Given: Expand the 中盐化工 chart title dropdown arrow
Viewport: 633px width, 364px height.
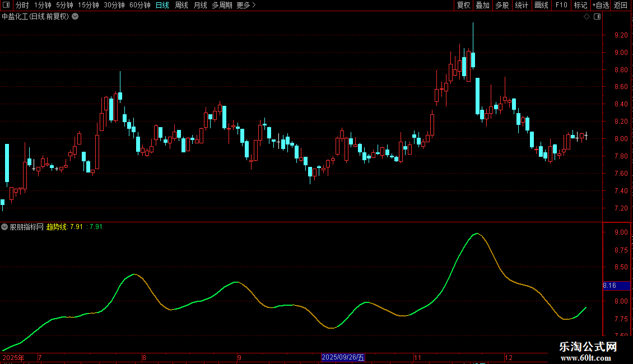Looking at the screenshot, I should 75,17.
